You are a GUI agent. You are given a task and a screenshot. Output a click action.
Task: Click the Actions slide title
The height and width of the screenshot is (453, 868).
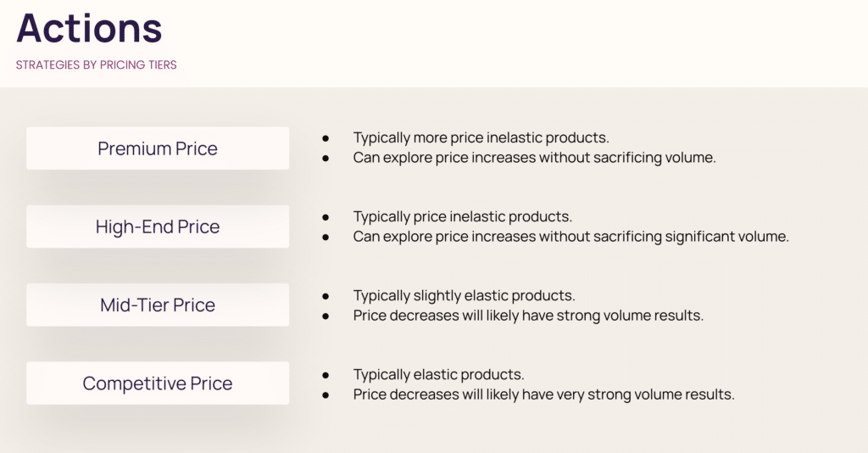coord(89,28)
